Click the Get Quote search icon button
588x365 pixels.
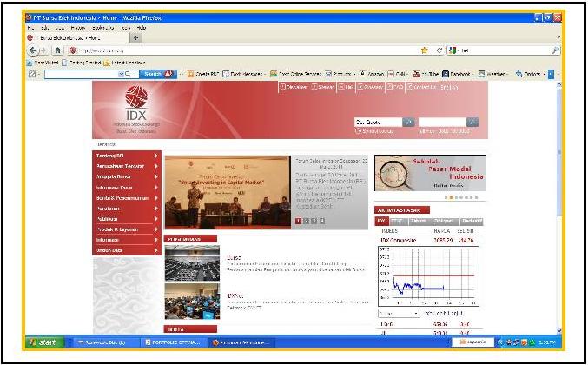(x=408, y=122)
